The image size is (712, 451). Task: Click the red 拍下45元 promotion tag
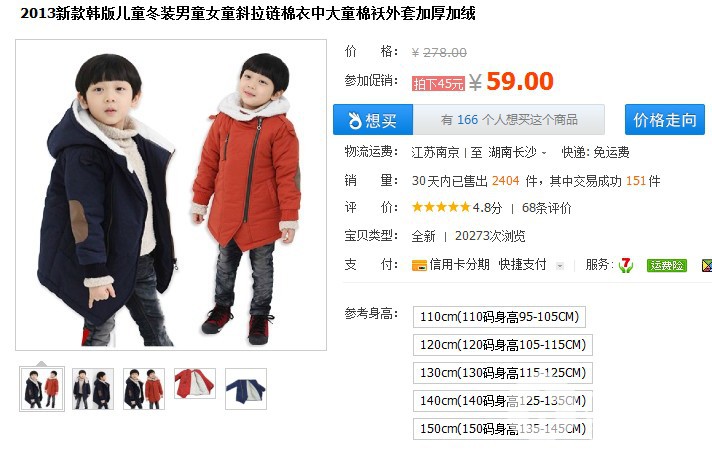(438, 84)
